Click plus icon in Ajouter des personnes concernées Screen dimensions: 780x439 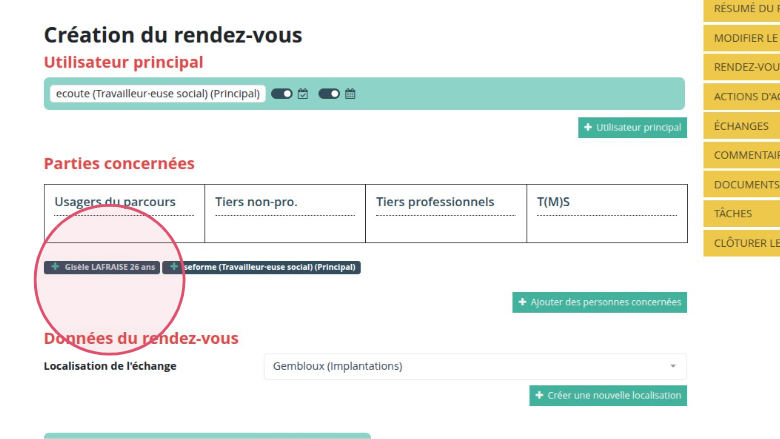[x=522, y=302]
